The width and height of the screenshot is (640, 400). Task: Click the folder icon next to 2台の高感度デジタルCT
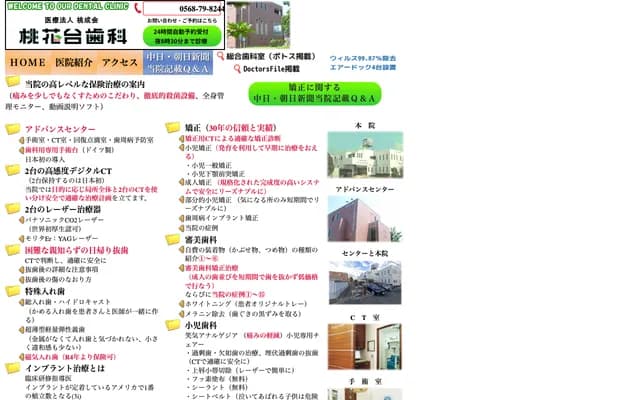pos(13,171)
